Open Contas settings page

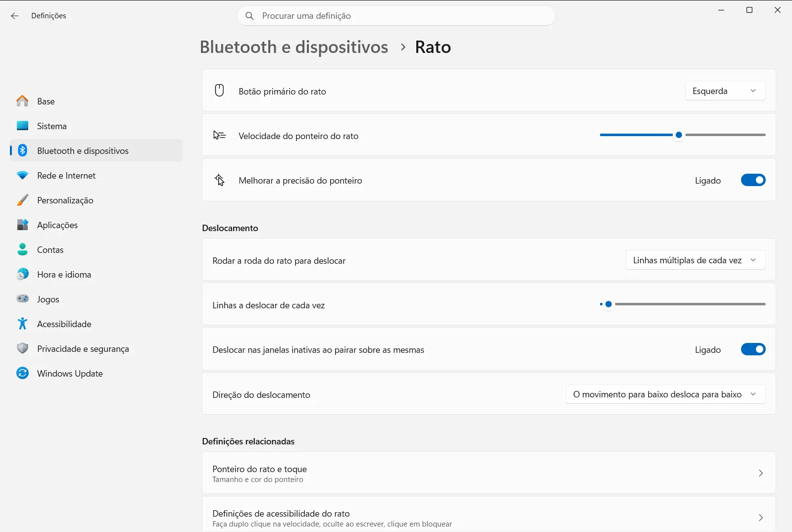pos(97,249)
